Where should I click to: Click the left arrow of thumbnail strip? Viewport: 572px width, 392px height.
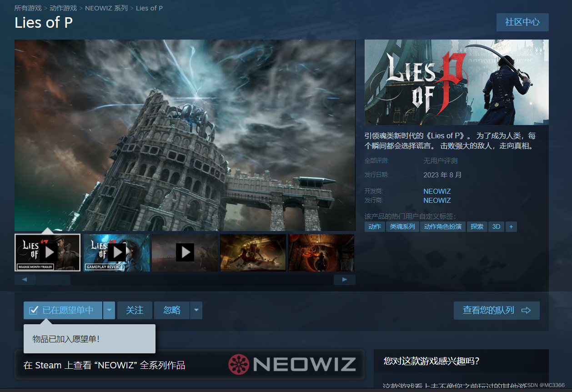25,280
